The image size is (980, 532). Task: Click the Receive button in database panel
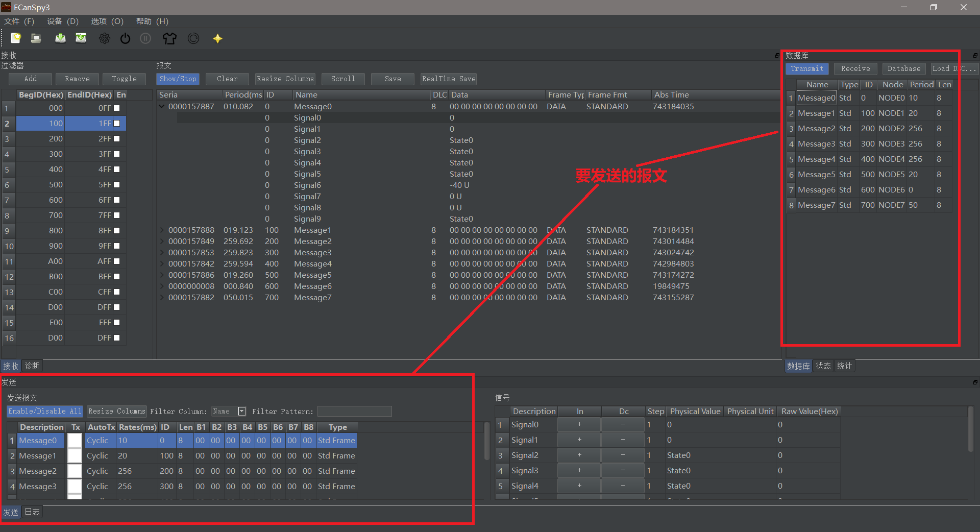(x=855, y=68)
